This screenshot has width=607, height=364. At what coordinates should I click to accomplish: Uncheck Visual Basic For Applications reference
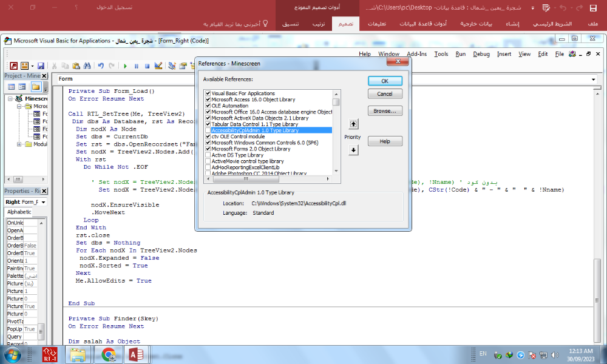click(x=208, y=93)
